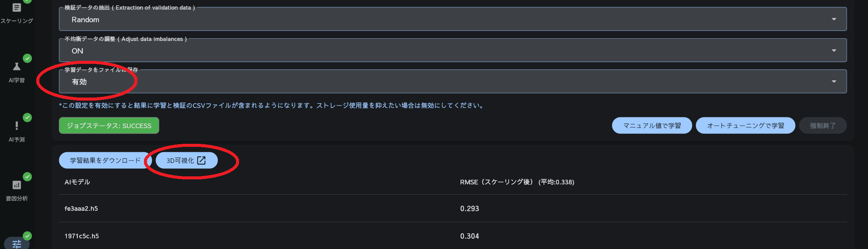Click the ジョブステータス: SUCCESS button

coord(109,126)
